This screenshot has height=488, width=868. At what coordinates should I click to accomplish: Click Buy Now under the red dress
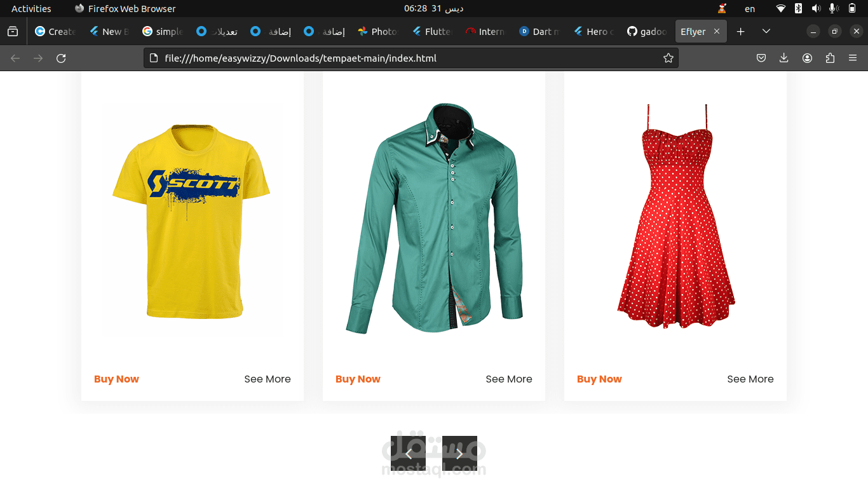point(599,379)
